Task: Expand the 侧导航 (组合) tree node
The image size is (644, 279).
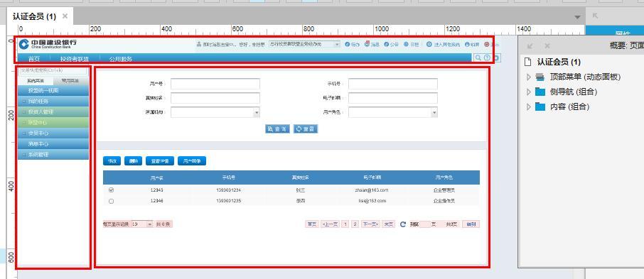Action: [529, 92]
